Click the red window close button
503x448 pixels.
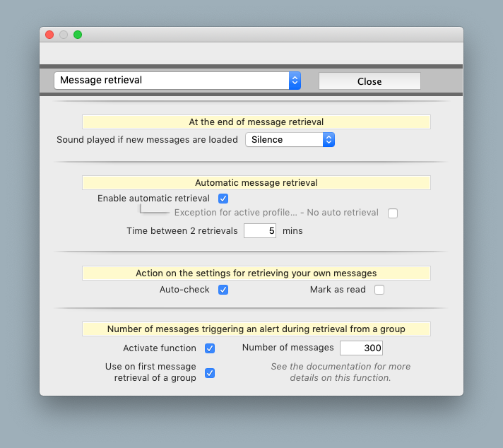[x=49, y=35]
